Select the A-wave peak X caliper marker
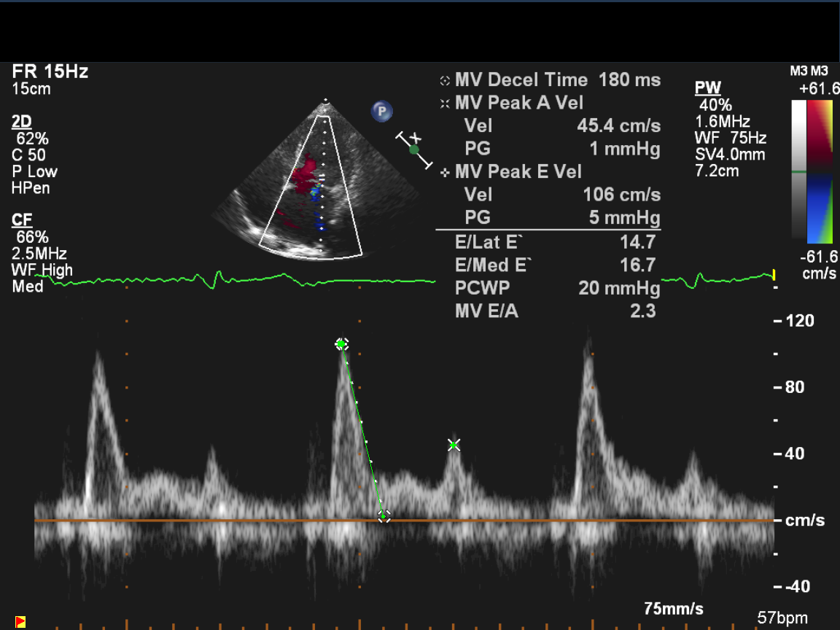Screen dimensions: 840x630 (454, 445)
